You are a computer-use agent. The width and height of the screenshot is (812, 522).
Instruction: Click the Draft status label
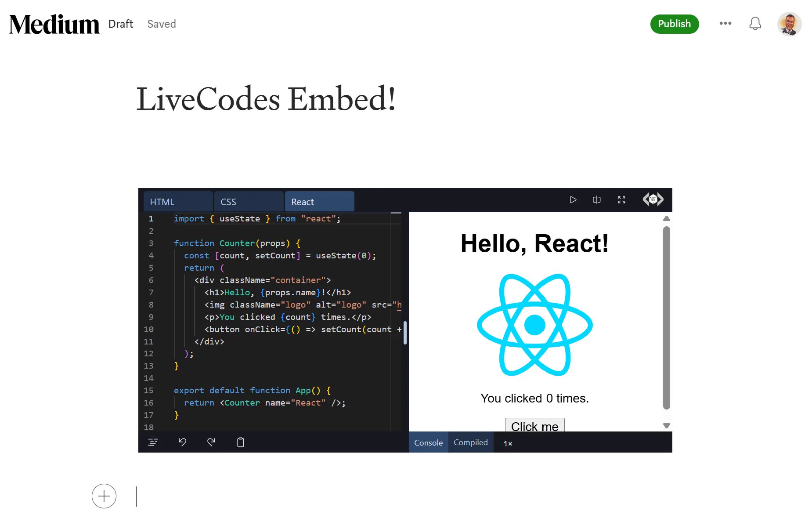[x=121, y=24]
